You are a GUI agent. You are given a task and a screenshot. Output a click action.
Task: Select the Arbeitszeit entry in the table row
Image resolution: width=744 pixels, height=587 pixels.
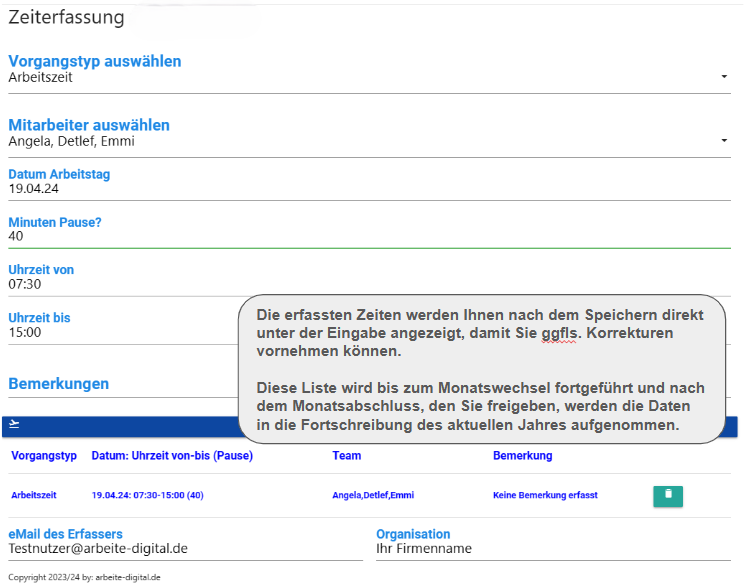click(x=34, y=495)
